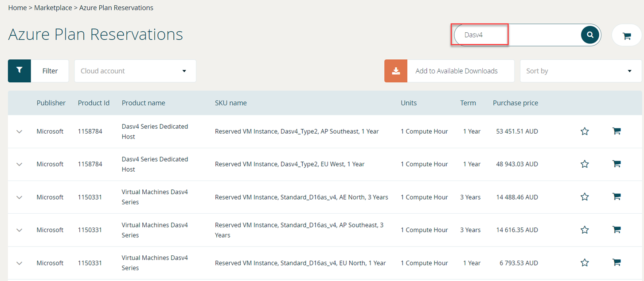Add the EU West Dedicated Host reservation to cart

pyautogui.click(x=616, y=163)
